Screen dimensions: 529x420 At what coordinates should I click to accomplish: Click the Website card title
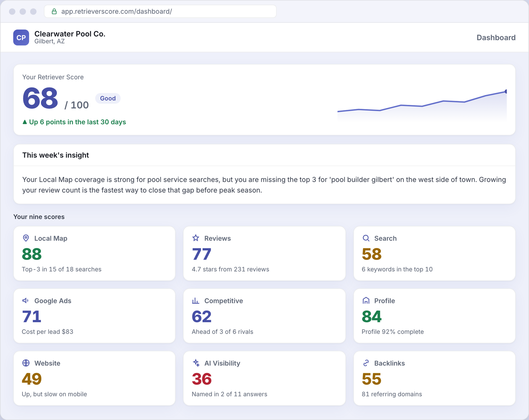click(x=47, y=363)
